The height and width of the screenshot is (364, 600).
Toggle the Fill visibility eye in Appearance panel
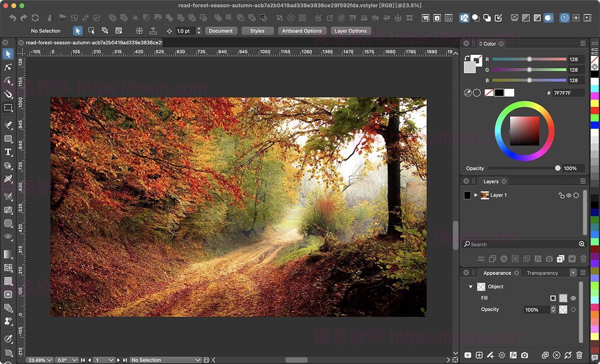tap(572, 298)
